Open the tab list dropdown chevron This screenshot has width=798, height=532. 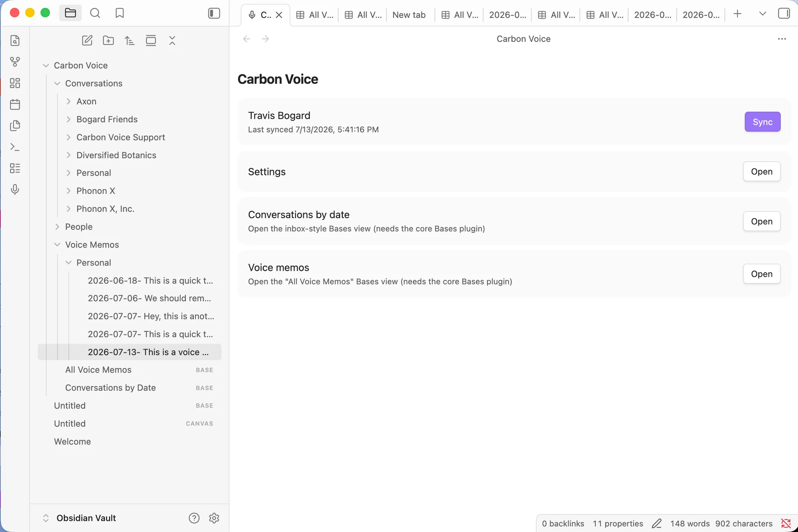point(763,14)
